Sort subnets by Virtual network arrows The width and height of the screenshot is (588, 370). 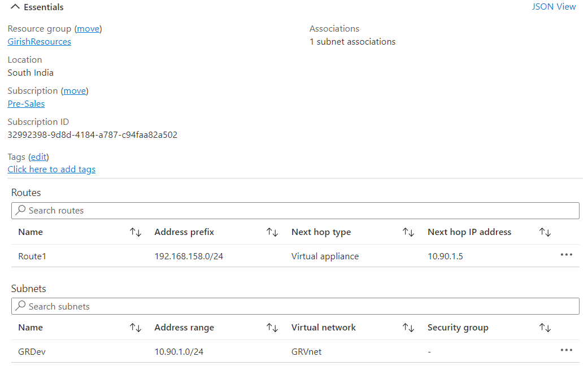(408, 328)
